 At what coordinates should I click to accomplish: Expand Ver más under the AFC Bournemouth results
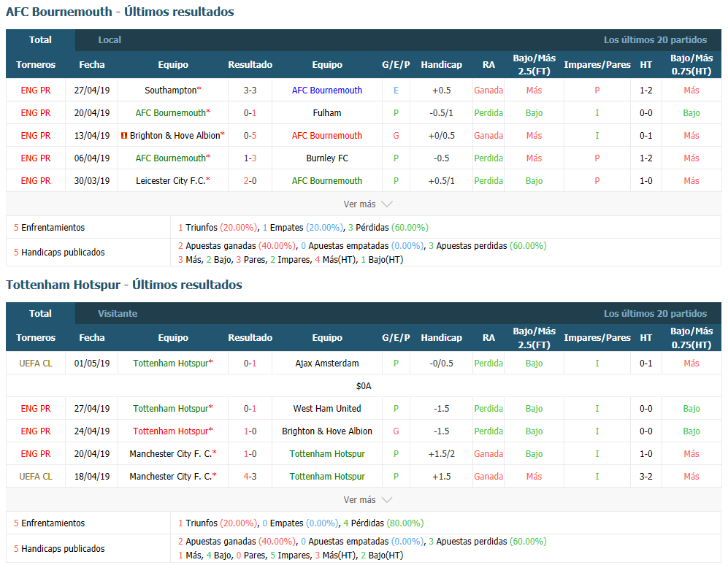pos(368,204)
